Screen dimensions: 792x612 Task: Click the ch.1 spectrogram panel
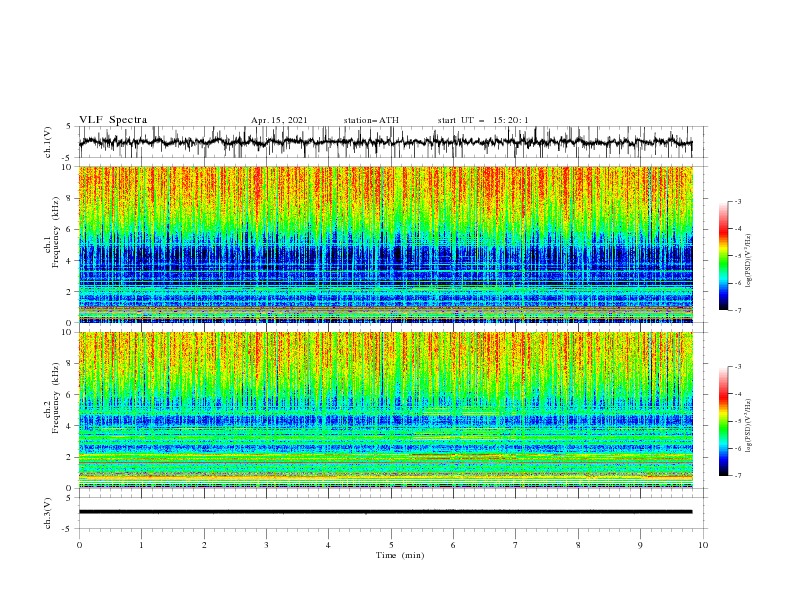click(x=385, y=244)
